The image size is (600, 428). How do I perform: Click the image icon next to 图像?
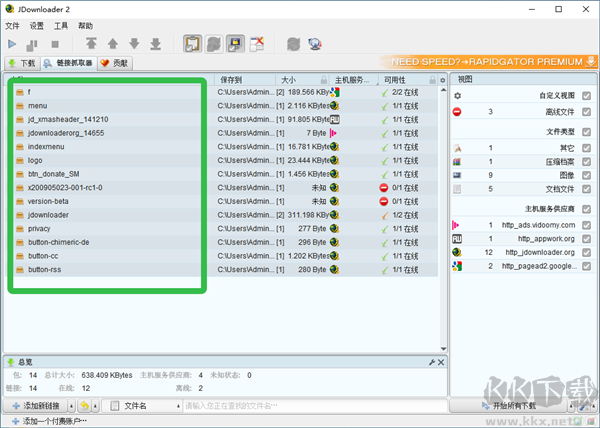point(457,176)
